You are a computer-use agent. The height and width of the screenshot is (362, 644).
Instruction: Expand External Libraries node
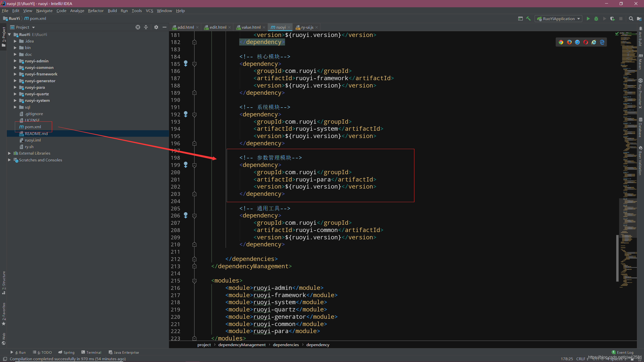(x=9, y=153)
